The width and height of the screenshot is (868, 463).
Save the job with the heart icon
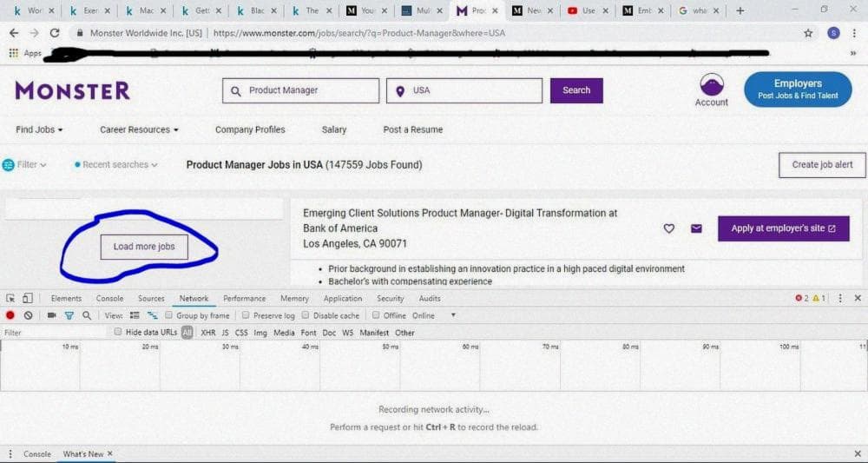click(x=668, y=228)
